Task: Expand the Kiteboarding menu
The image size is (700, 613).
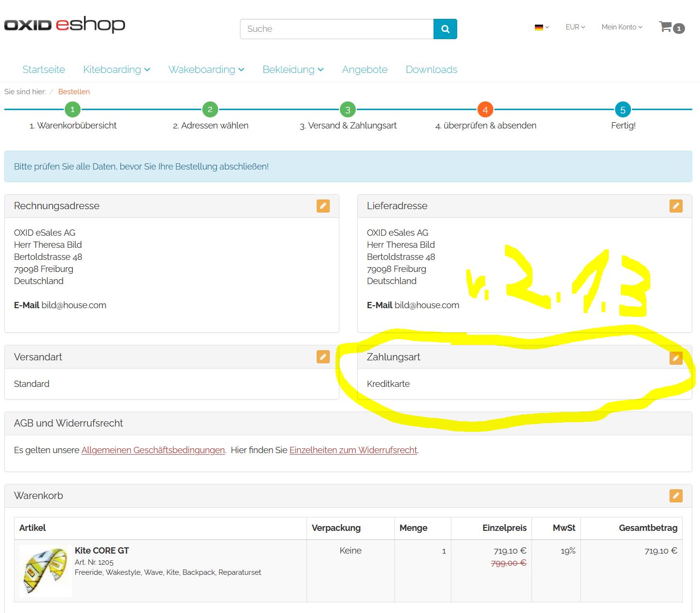Action: pyautogui.click(x=116, y=70)
